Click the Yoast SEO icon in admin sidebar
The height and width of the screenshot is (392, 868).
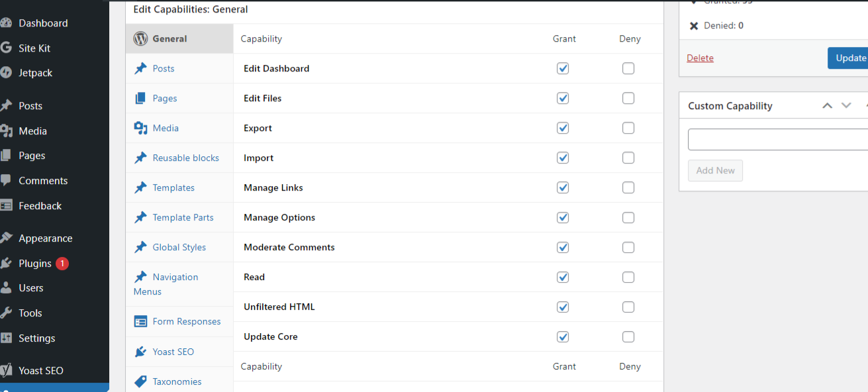pyautogui.click(x=6, y=371)
